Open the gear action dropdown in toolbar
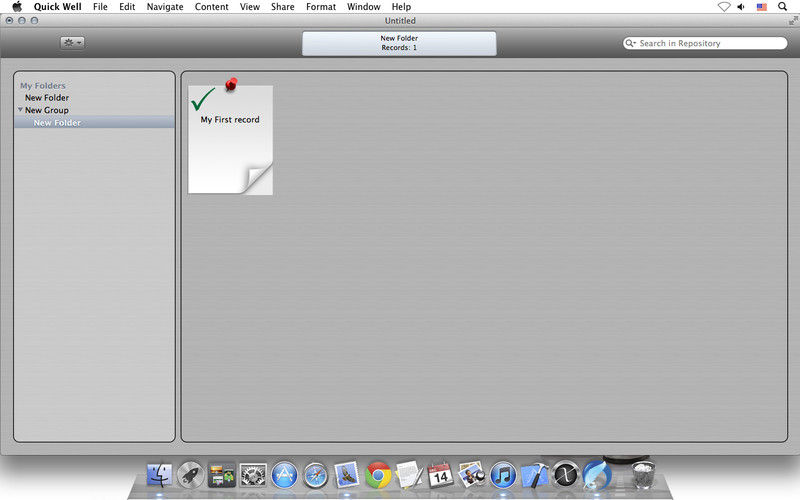The width and height of the screenshot is (800, 500). pyautogui.click(x=72, y=43)
